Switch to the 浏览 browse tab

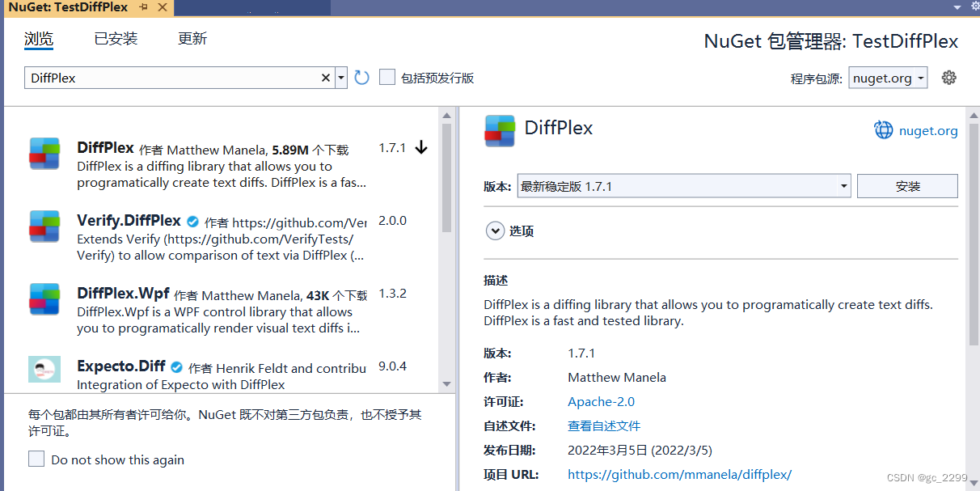coord(39,39)
